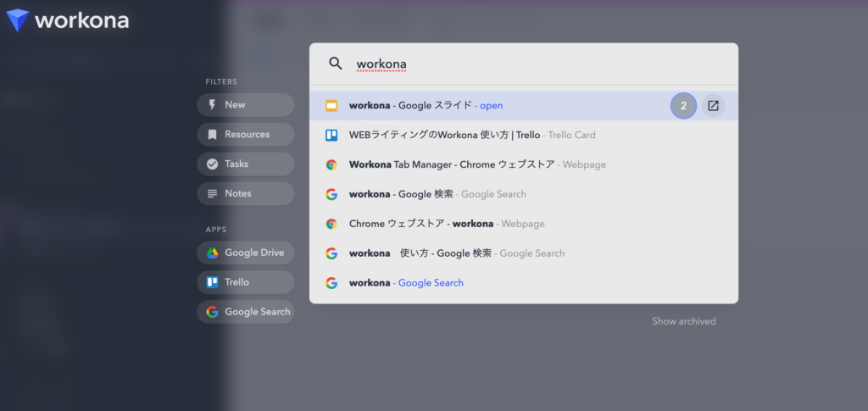Viewport: 868px width, 411px height.
Task: Filter results by Tasks
Action: (246, 164)
